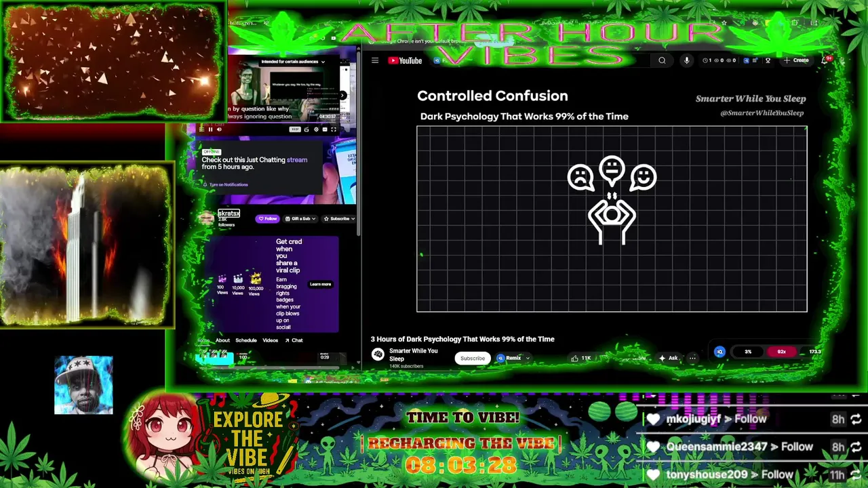Click the right arrow chevron in Twitch player
The height and width of the screenshot is (488, 868).
(x=342, y=96)
